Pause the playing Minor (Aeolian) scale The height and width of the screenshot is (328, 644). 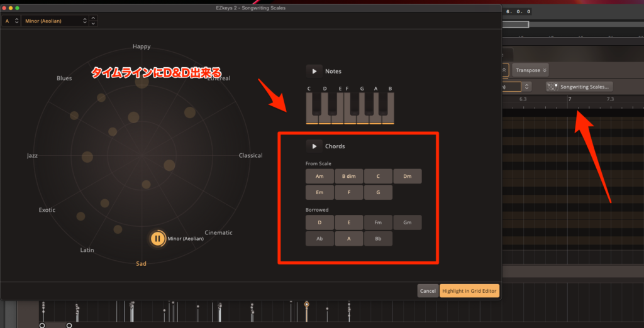[157, 239]
